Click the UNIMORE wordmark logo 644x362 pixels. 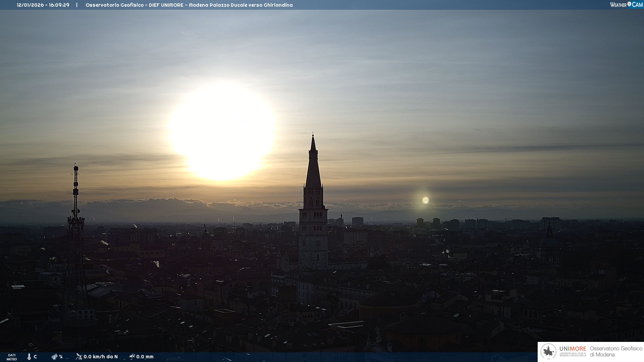[x=573, y=349]
